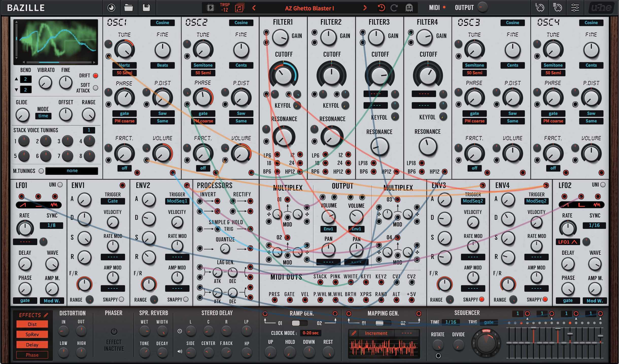Click the music notes icon beside TRSP
The image size is (619, 364).
click(x=239, y=8)
